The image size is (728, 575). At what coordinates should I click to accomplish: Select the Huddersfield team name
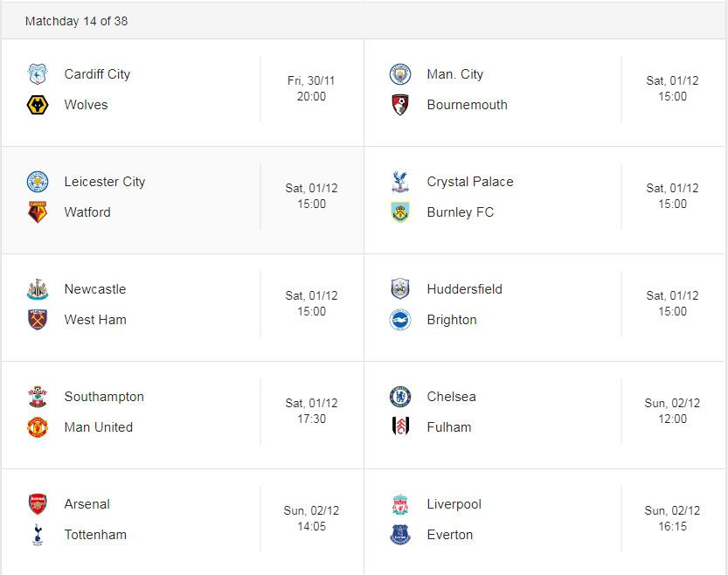point(465,289)
